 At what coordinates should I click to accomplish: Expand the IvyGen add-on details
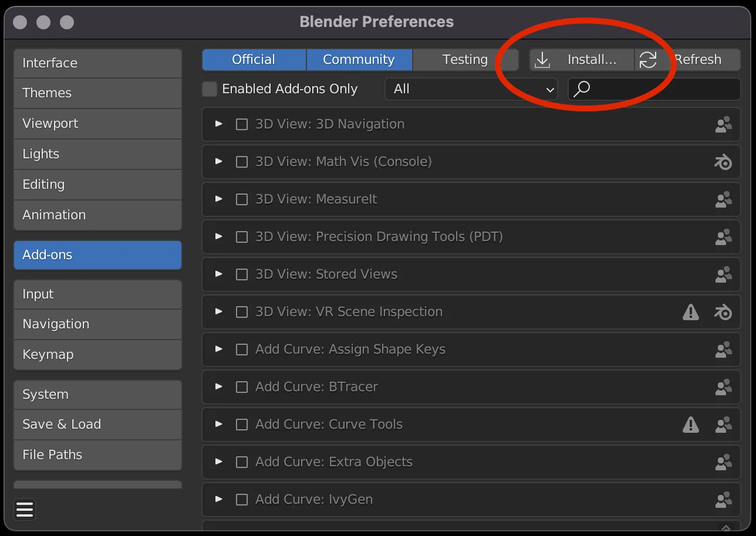click(219, 499)
